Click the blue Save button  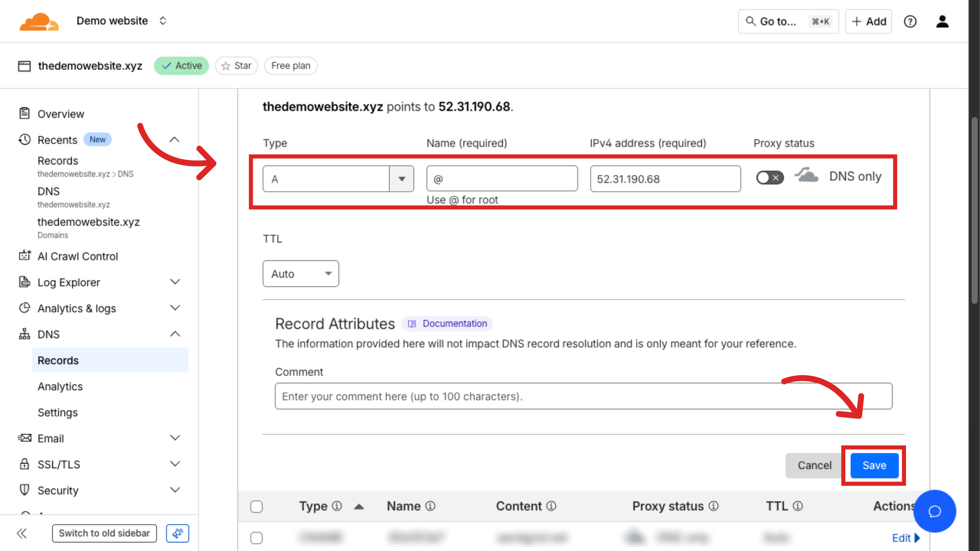tap(874, 465)
